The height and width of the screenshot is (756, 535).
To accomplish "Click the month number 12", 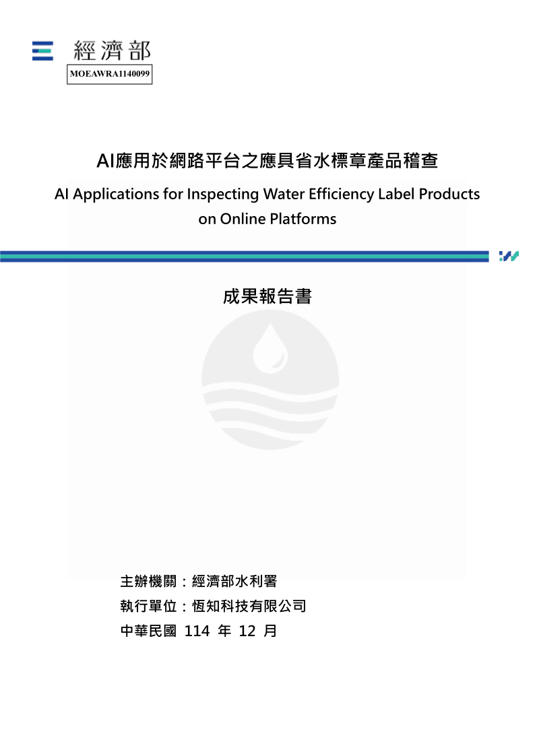I will pyautogui.click(x=247, y=631).
